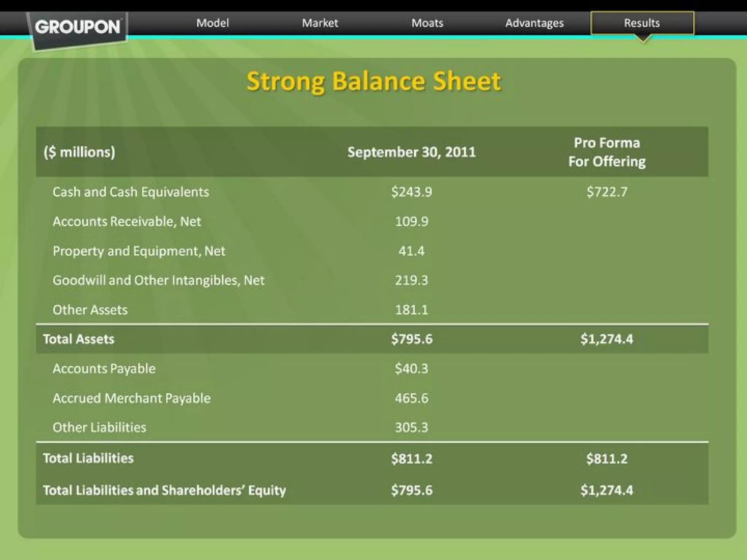Screen dimensions: 747x560
Task: Click the Strong Balance Sheet title
Action: pos(373,81)
